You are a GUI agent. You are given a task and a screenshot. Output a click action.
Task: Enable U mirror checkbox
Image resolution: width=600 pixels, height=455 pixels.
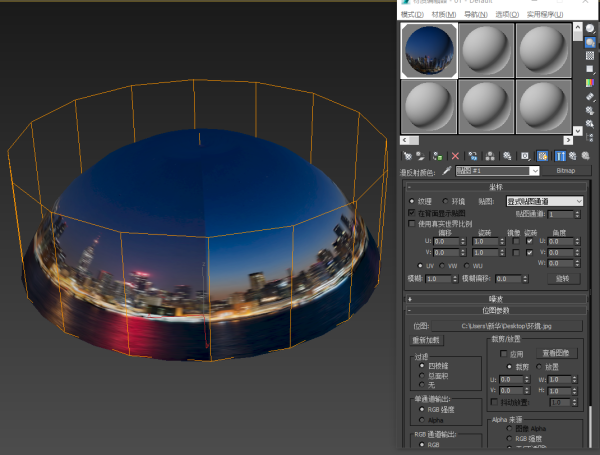tap(516, 241)
